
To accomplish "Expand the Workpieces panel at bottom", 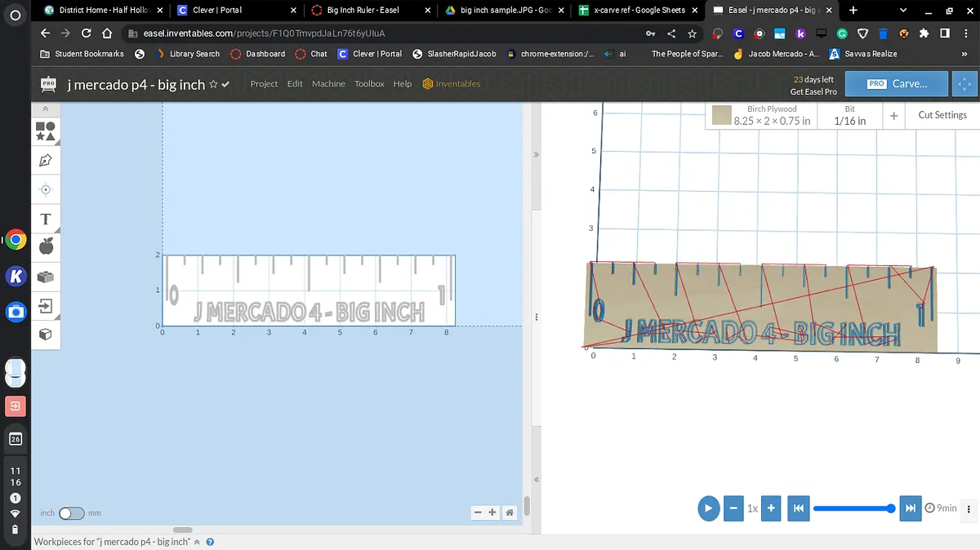I will [196, 542].
